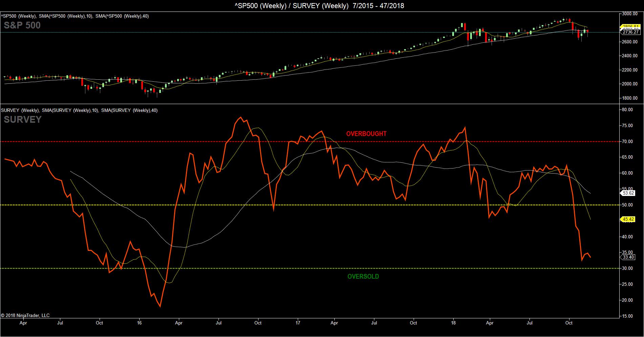Click the 25.00 survey axis value
Viewport: 644px width, 337px height.
[628, 284]
